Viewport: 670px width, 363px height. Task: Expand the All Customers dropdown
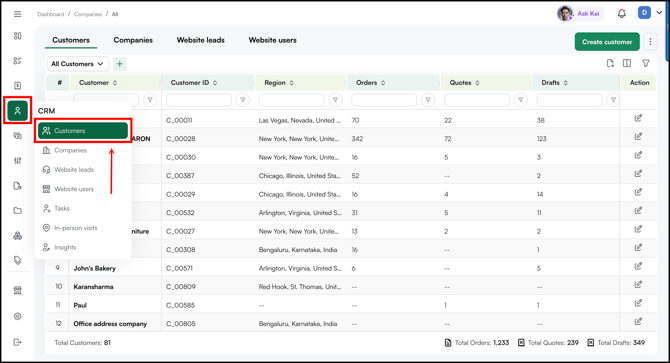78,64
